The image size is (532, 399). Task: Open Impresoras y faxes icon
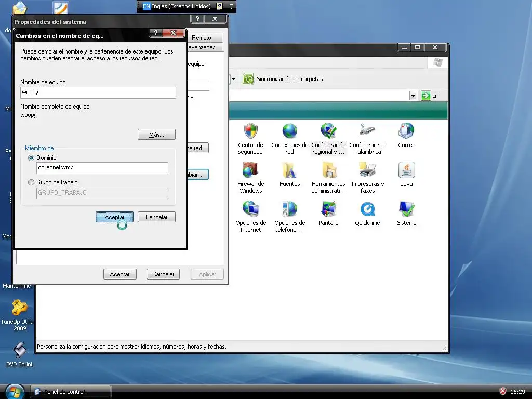coord(367,170)
